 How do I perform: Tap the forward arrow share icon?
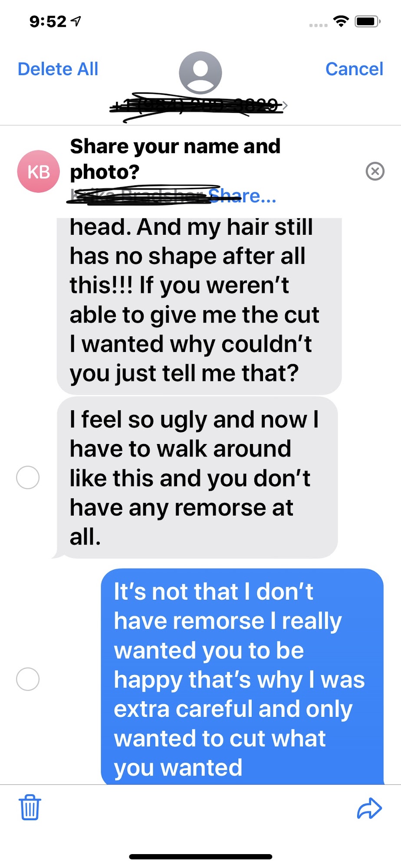click(369, 808)
